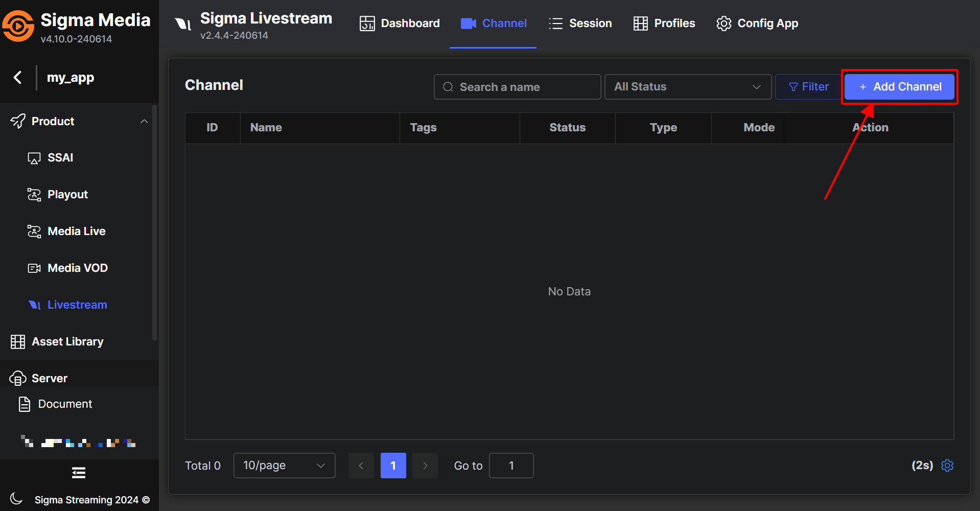Open the 10/page size dropdown
This screenshot has width=980, height=511.
tap(284, 466)
